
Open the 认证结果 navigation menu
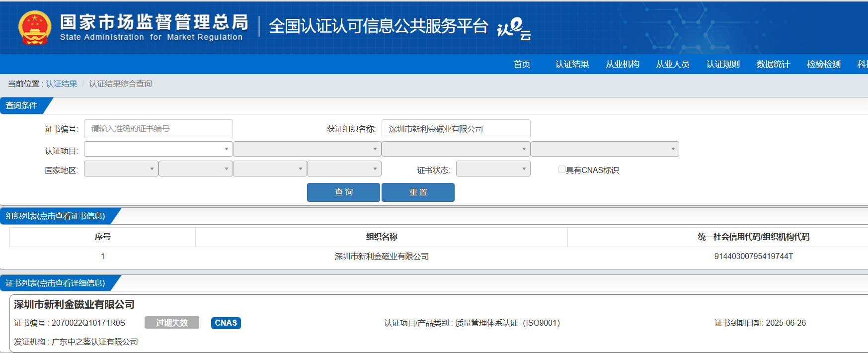tap(572, 64)
